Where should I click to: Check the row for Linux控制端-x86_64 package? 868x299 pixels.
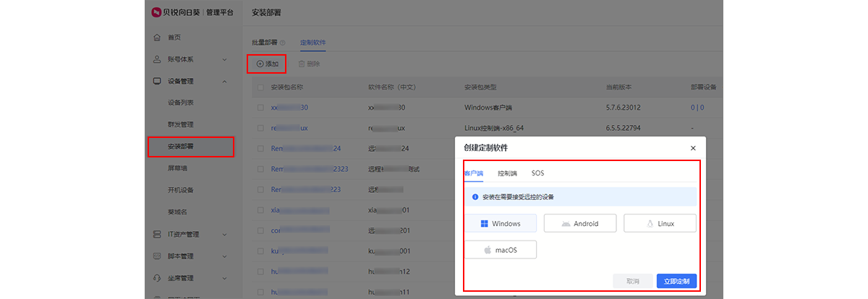point(260,128)
